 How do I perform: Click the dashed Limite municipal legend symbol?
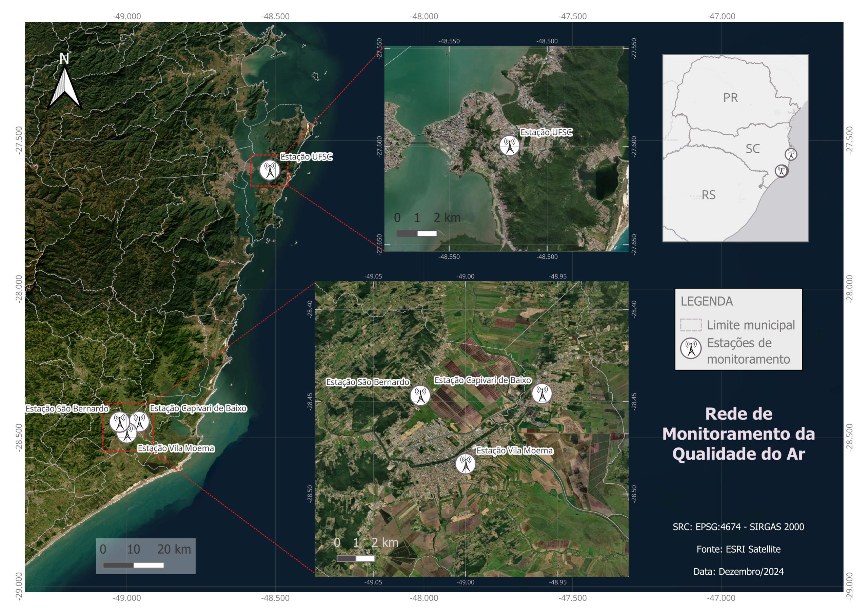click(691, 325)
